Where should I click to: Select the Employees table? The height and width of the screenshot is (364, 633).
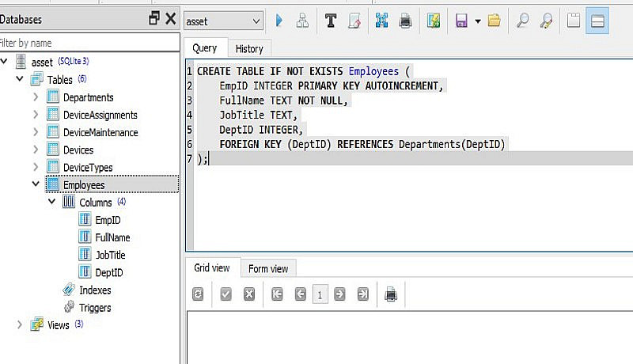pos(84,185)
